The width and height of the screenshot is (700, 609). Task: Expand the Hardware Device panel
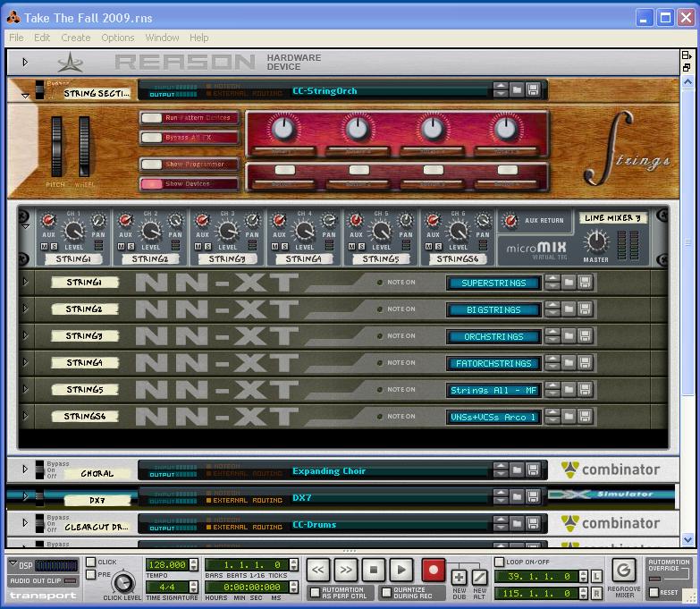[x=25, y=62]
